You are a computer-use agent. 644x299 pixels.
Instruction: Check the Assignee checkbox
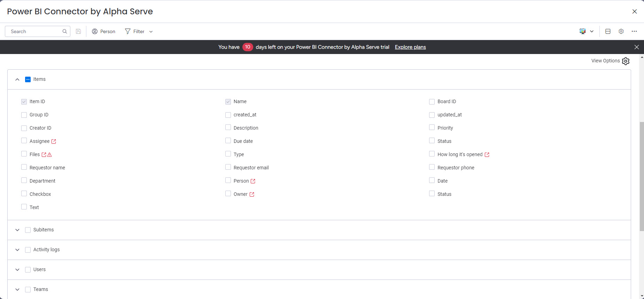tap(24, 141)
